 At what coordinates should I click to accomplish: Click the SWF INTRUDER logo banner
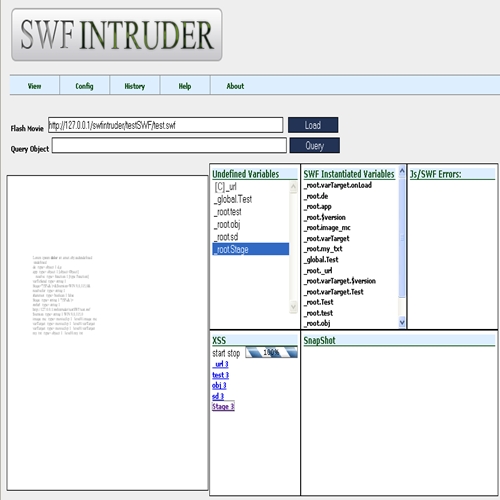point(117,35)
